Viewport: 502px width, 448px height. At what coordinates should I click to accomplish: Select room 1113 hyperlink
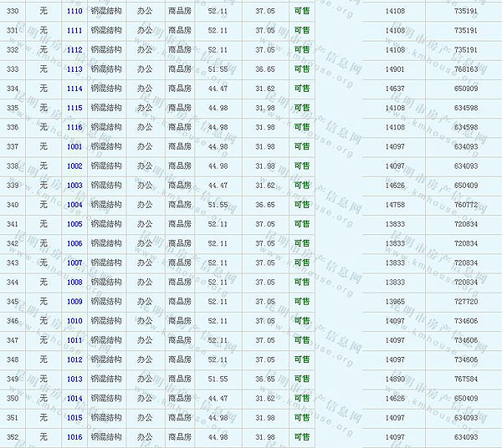pos(74,69)
